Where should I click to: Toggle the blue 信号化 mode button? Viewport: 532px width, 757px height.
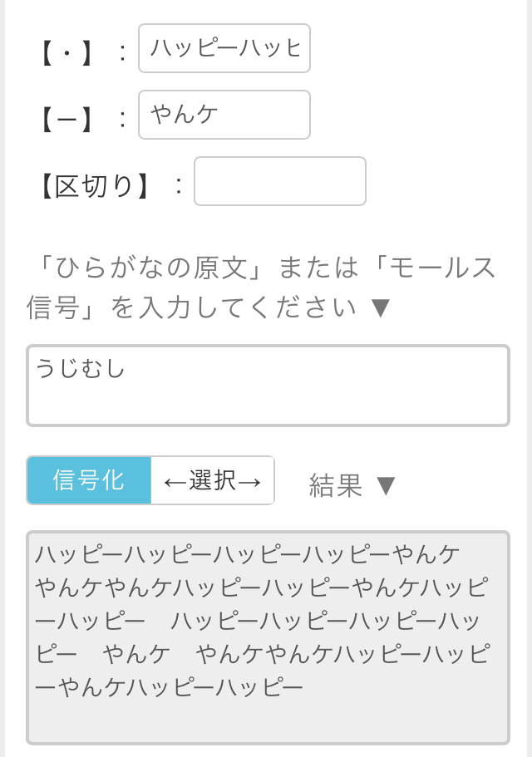89,480
